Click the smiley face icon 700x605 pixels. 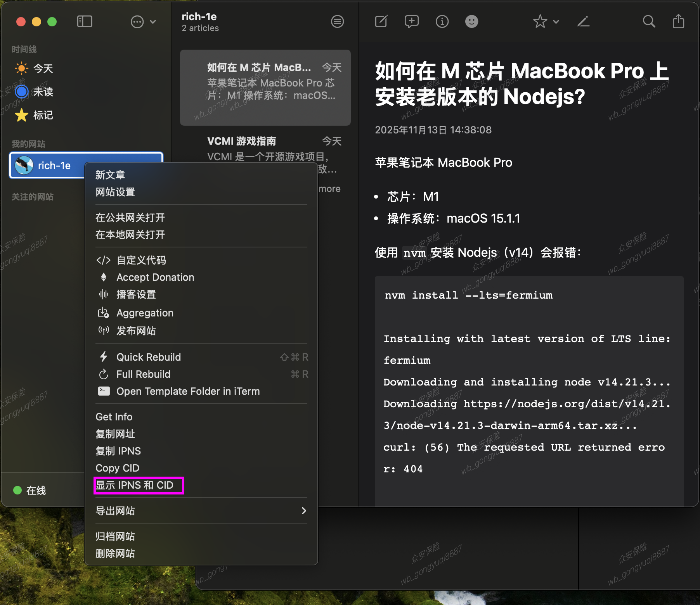coord(471,21)
